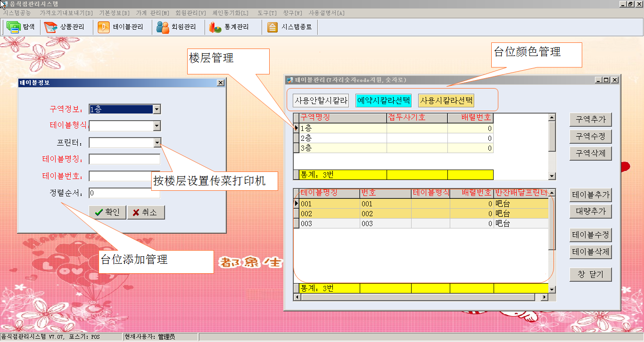Screen dimensions: 644x342
Task: Open the 기본정보 menu
Action: pos(114,13)
